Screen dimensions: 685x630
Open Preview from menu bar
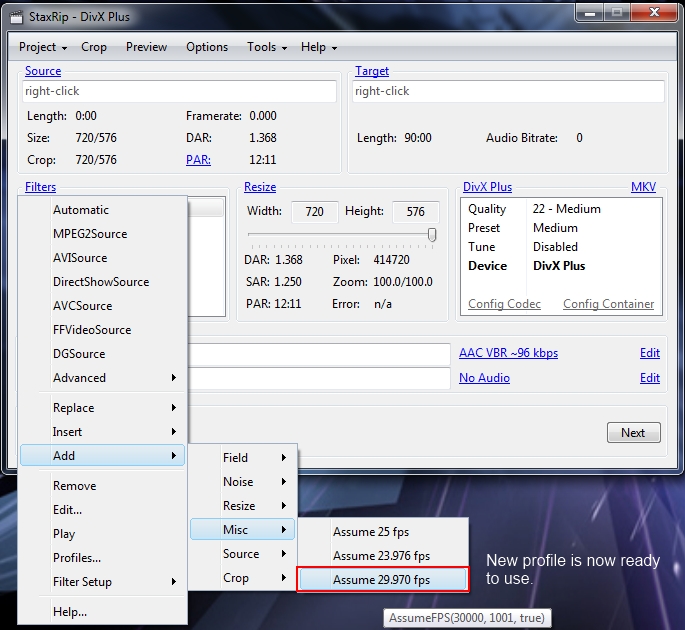146,47
